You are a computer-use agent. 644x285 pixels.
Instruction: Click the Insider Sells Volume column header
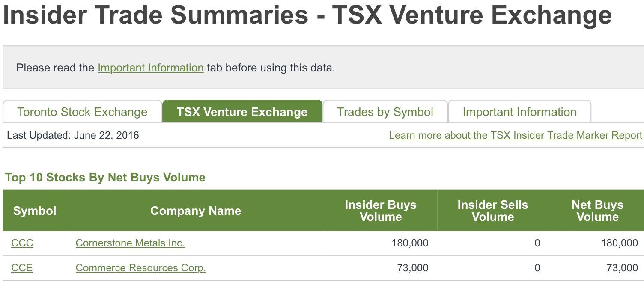coord(492,211)
